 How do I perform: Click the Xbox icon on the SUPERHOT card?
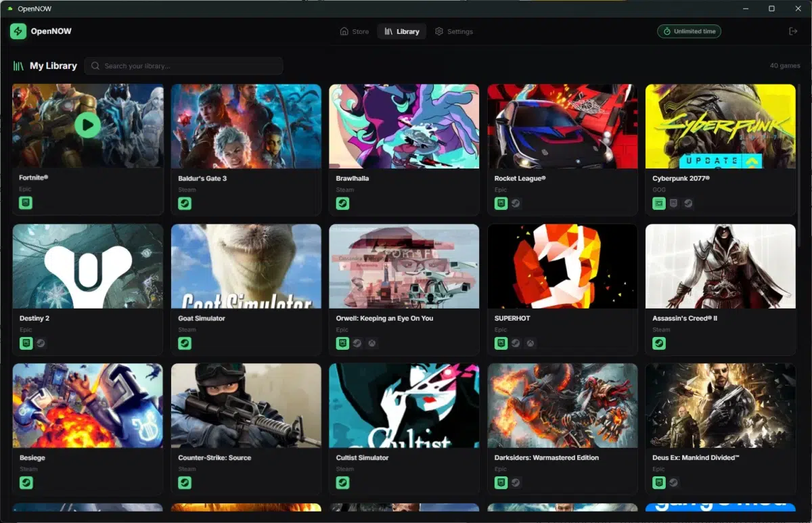point(531,343)
